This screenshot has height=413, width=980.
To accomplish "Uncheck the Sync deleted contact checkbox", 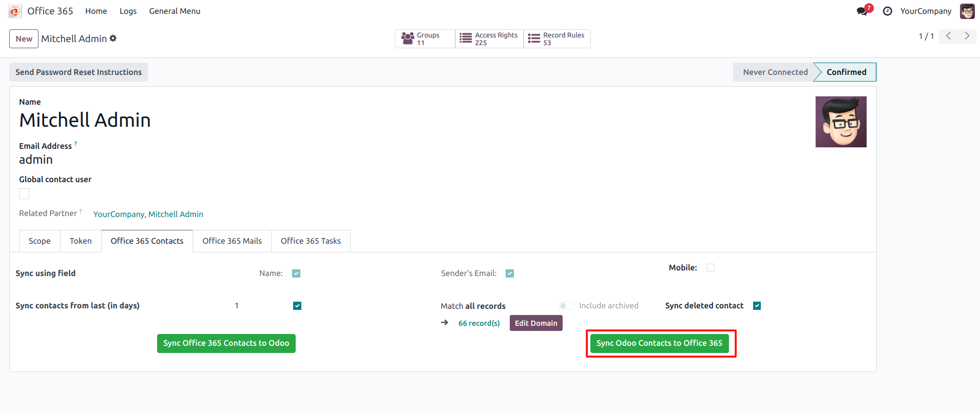I will (757, 306).
